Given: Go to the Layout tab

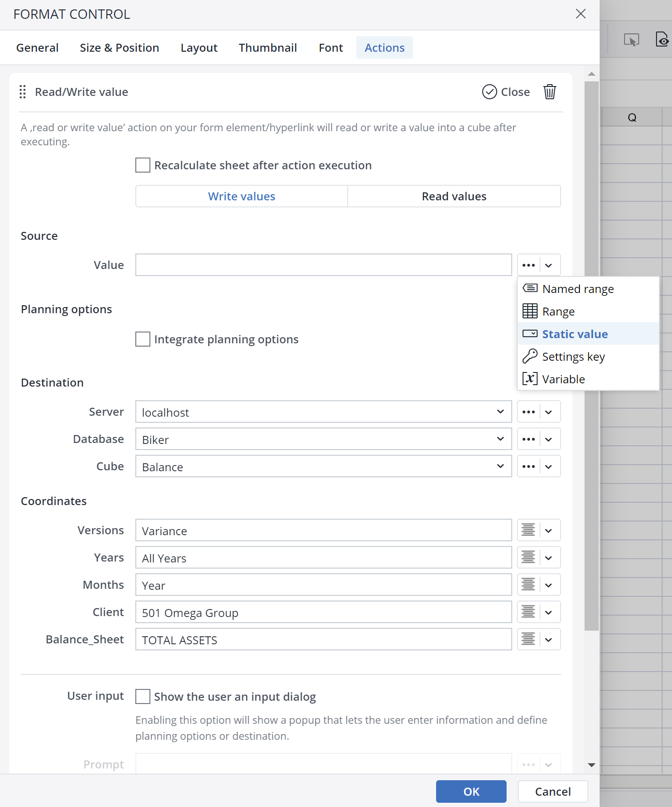Looking at the screenshot, I should (199, 47).
